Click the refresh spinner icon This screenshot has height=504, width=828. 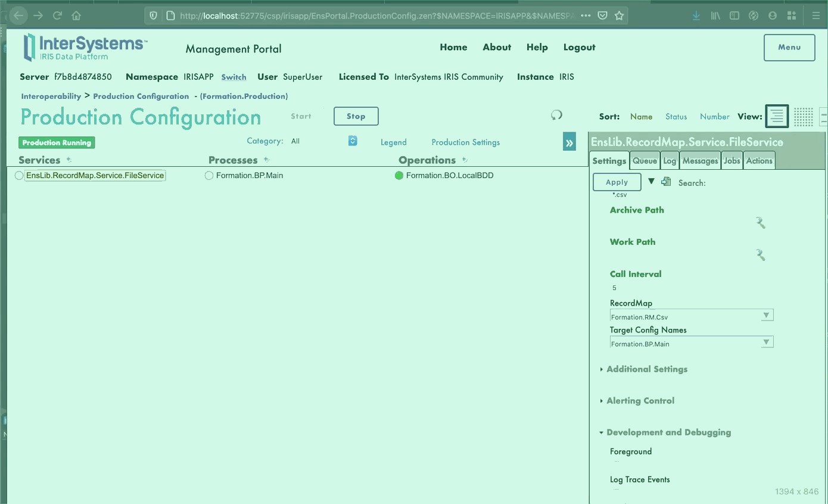[556, 115]
